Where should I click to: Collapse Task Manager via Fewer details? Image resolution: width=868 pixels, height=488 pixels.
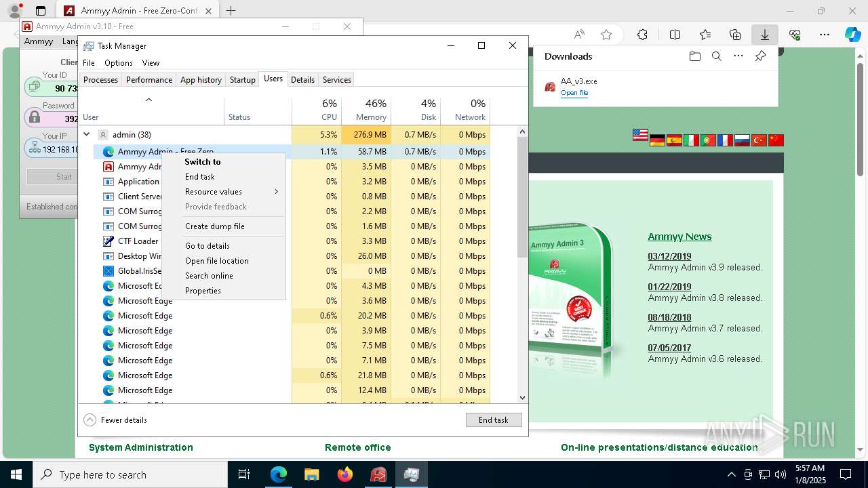click(x=115, y=420)
